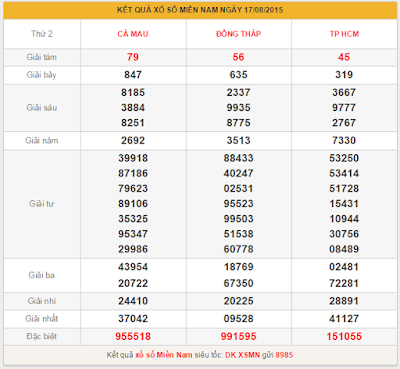
Task: Click the number 3884
Action: (133, 108)
